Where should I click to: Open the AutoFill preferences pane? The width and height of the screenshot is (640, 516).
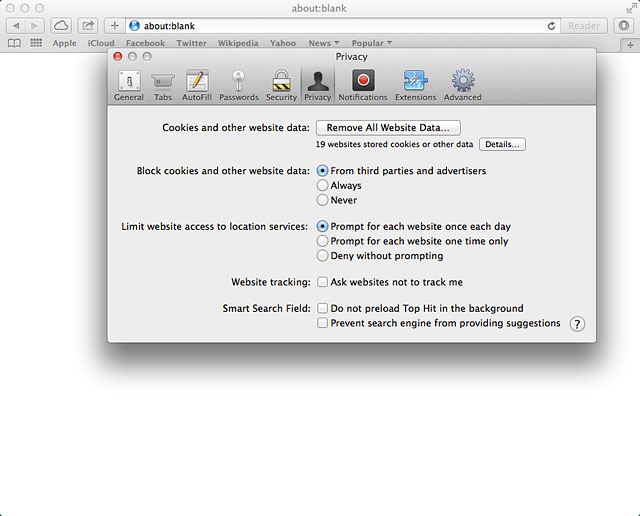[x=197, y=85]
